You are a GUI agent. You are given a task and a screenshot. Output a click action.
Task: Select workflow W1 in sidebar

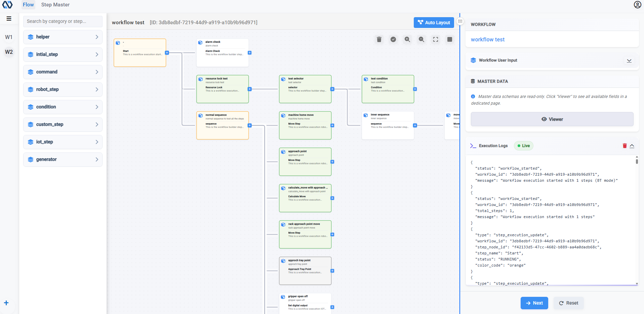coord(9,37)
